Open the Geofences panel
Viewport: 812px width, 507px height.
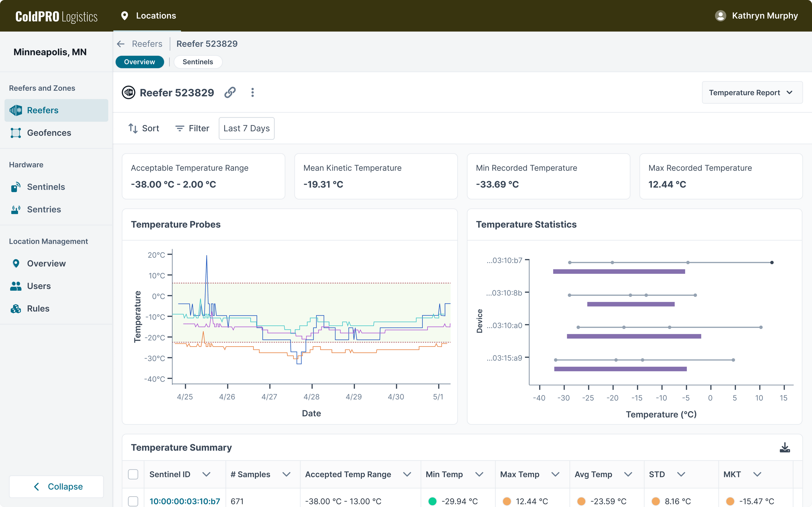point(49,133)
